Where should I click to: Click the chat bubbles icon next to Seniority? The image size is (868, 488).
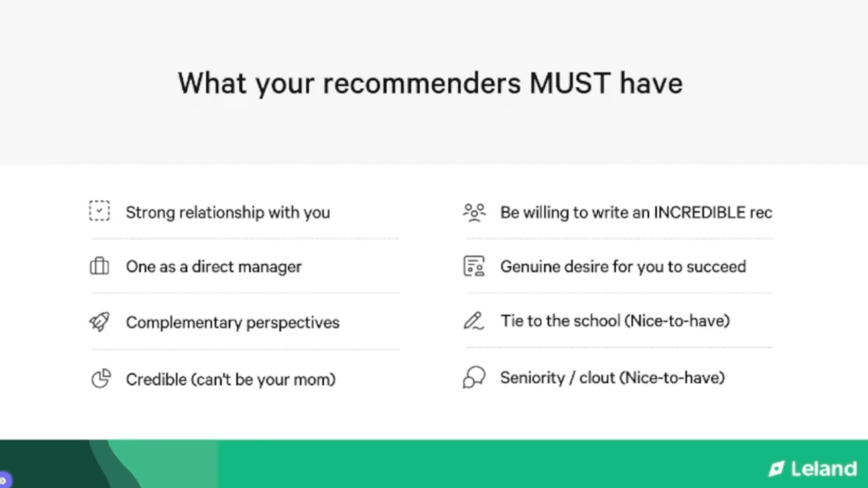click(474, 377)
